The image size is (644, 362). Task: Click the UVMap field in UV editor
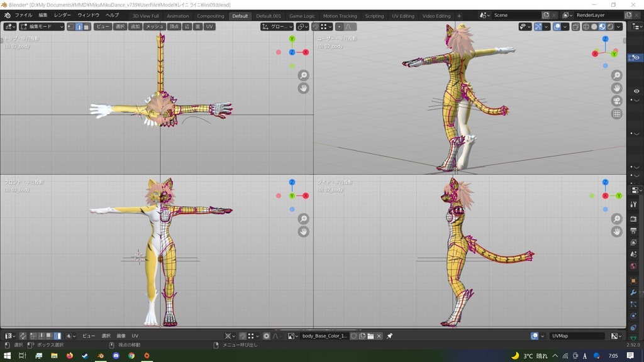(576, 336)
